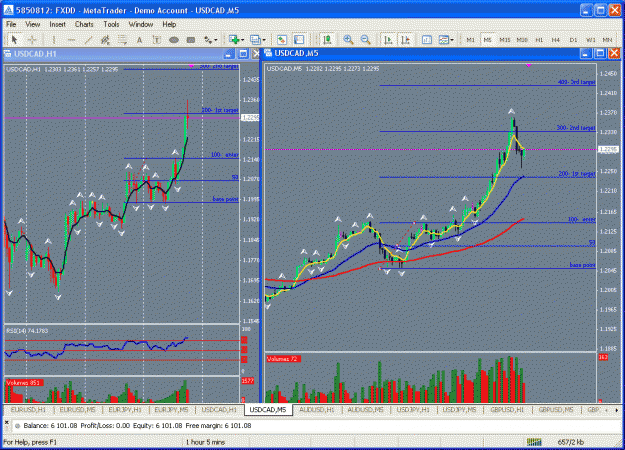Switch to the H4 timeframe
This screenshot has width=625, height=450.
point(556,40)
